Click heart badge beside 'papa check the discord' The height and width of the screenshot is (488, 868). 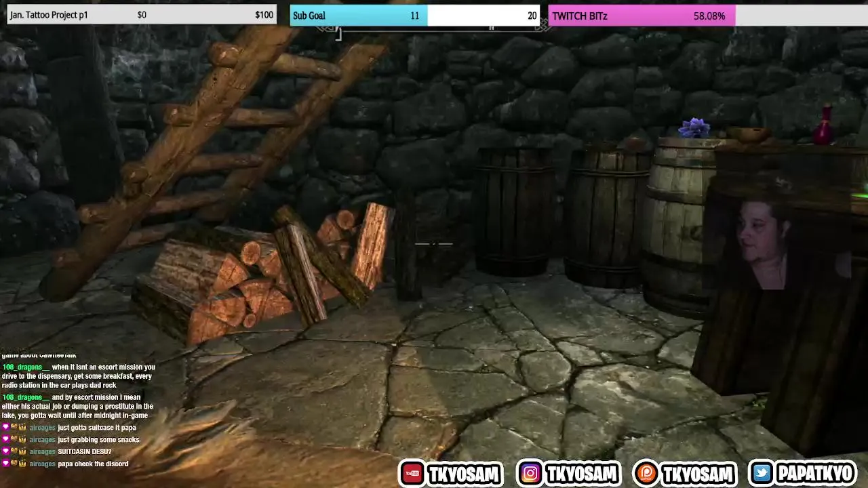(5, 464)
